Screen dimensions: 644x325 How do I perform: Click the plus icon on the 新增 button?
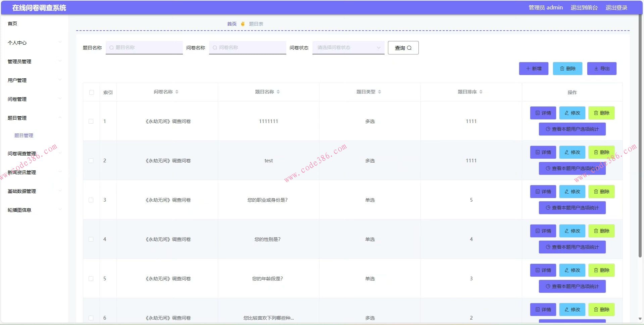pos(528,69)
